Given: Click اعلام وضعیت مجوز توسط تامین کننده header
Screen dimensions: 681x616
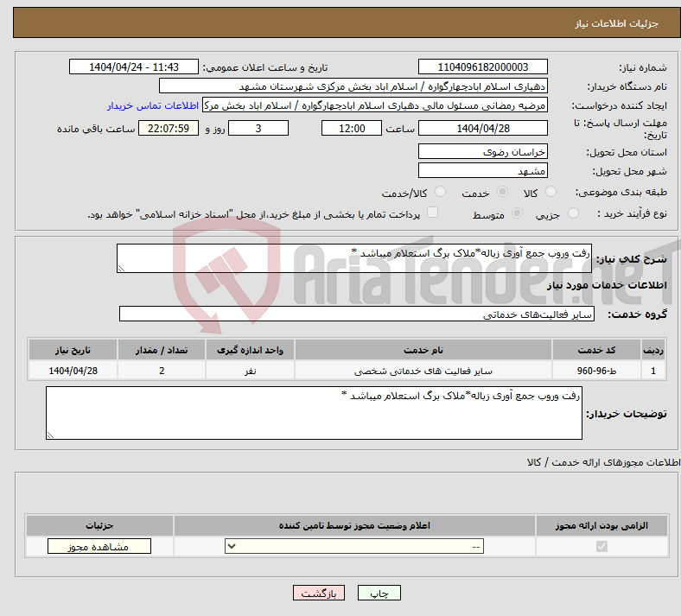Looking at the screenshot, I should (x=354, y=525).
